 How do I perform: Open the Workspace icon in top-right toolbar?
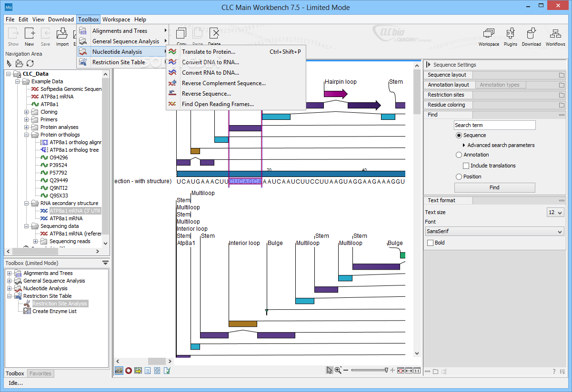(489, 37)
